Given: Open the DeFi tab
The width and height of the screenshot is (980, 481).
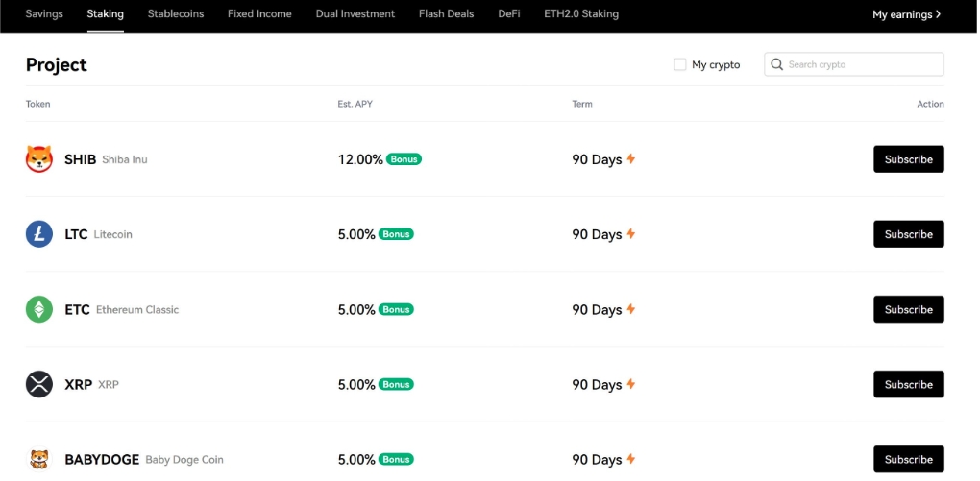Looking at the screenshot, I should 509,13.
